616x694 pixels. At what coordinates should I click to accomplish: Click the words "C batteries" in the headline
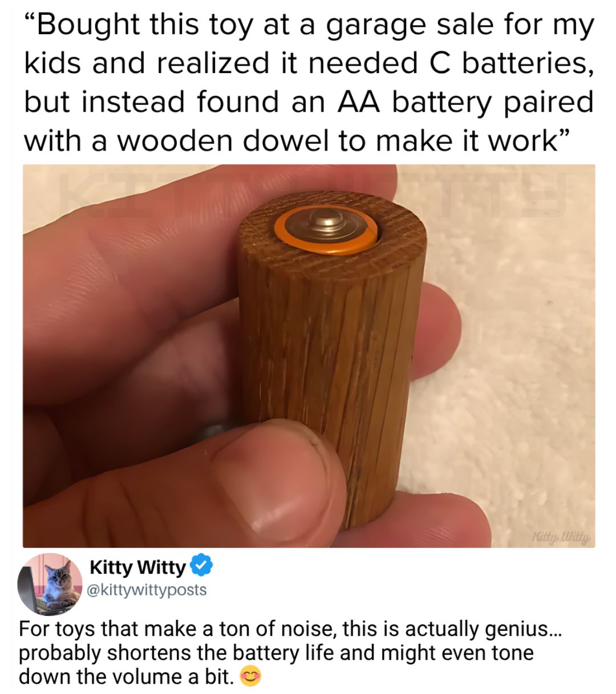(x=505, y=63)
